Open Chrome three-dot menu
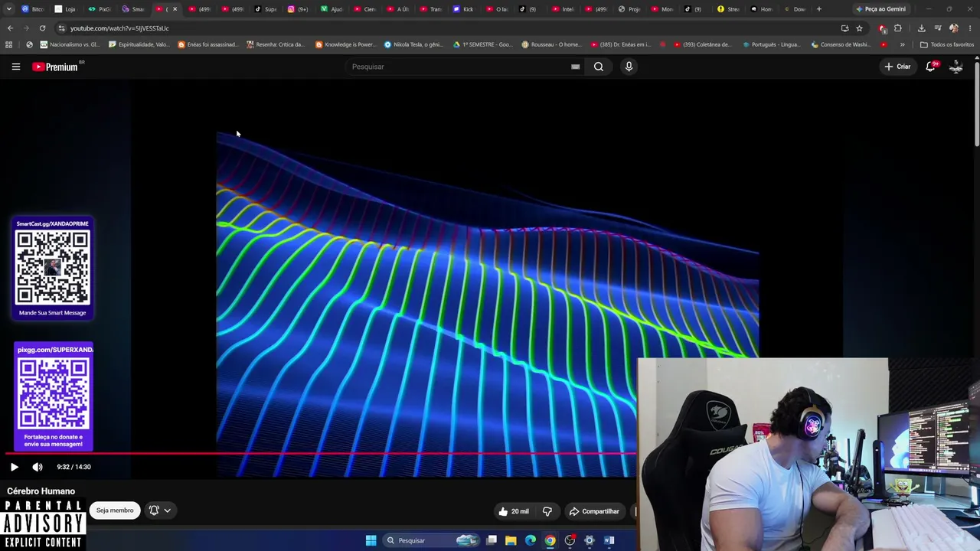 tap(969, 28)
